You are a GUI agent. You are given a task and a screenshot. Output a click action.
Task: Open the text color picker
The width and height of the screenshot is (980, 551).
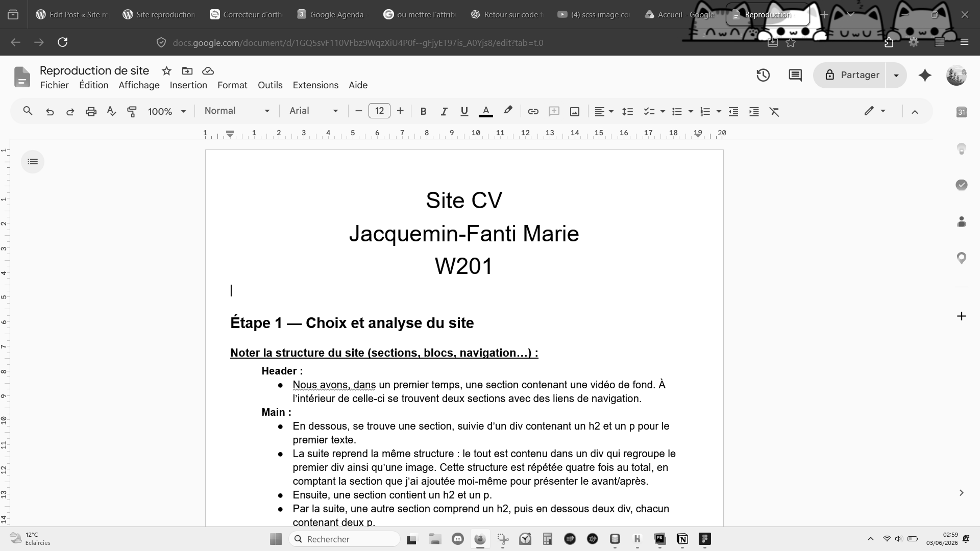486,111
